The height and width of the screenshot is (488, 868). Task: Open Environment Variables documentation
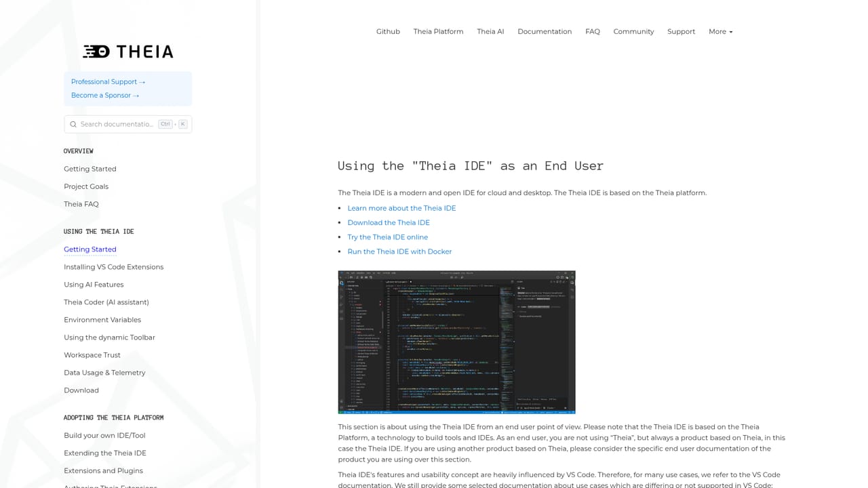102,320
